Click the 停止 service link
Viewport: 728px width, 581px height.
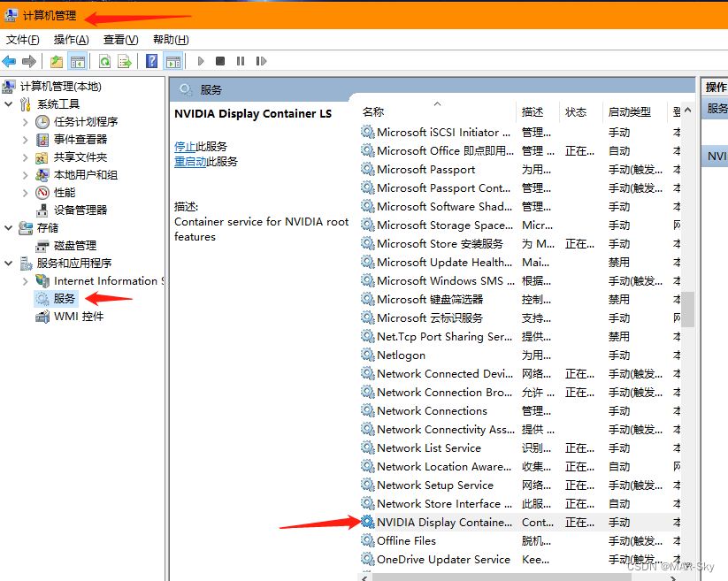184,147
